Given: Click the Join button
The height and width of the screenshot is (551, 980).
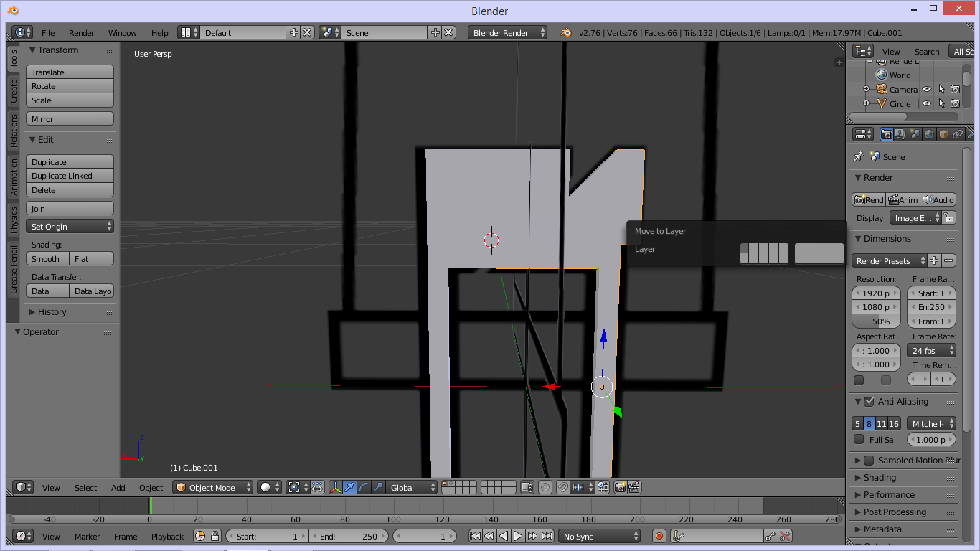Looking at the screenshot, I should [70, 209].
